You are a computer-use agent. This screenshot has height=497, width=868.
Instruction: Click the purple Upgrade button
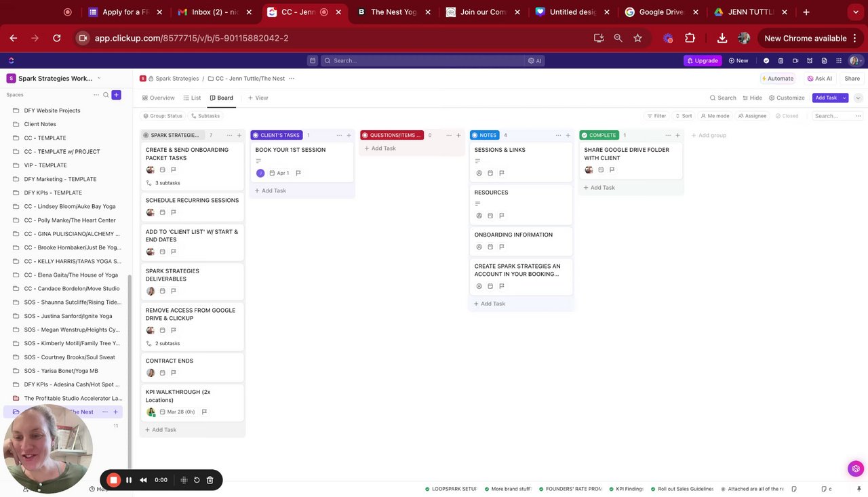(703, 60)
